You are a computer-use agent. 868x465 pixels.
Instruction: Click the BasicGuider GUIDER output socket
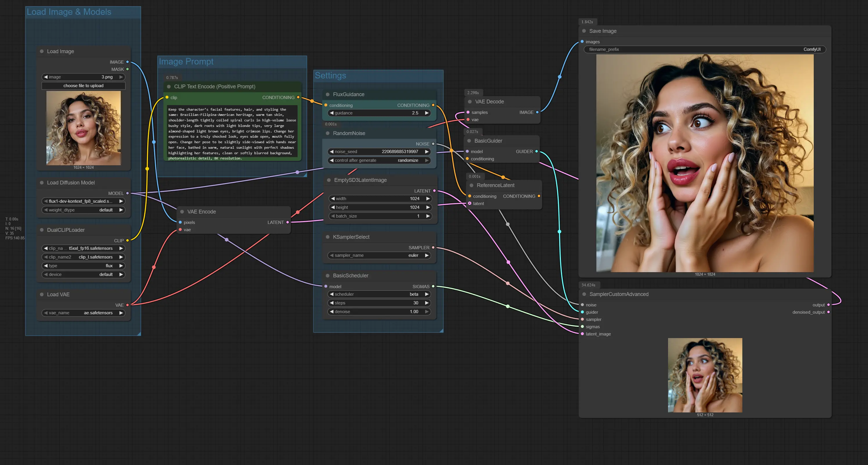pyautogui.click(x=536, y=151)
